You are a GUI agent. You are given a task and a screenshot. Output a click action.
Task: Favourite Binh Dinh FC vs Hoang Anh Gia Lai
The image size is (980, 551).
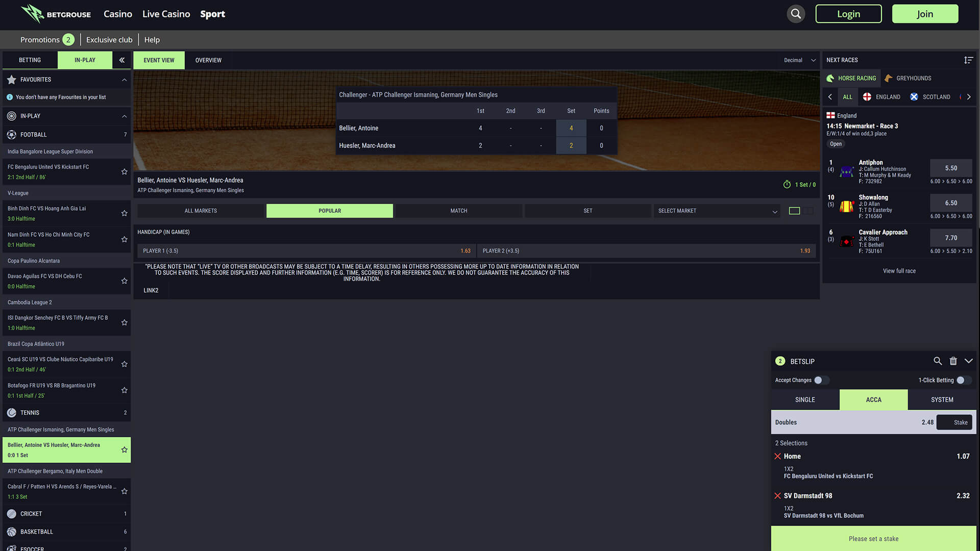pos(124,213)
